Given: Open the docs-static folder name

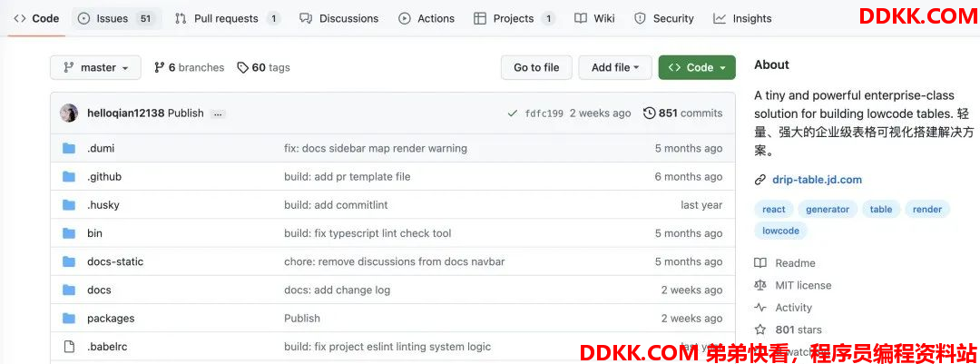Looking at the screenshot, I should click(x=115, y=261).
